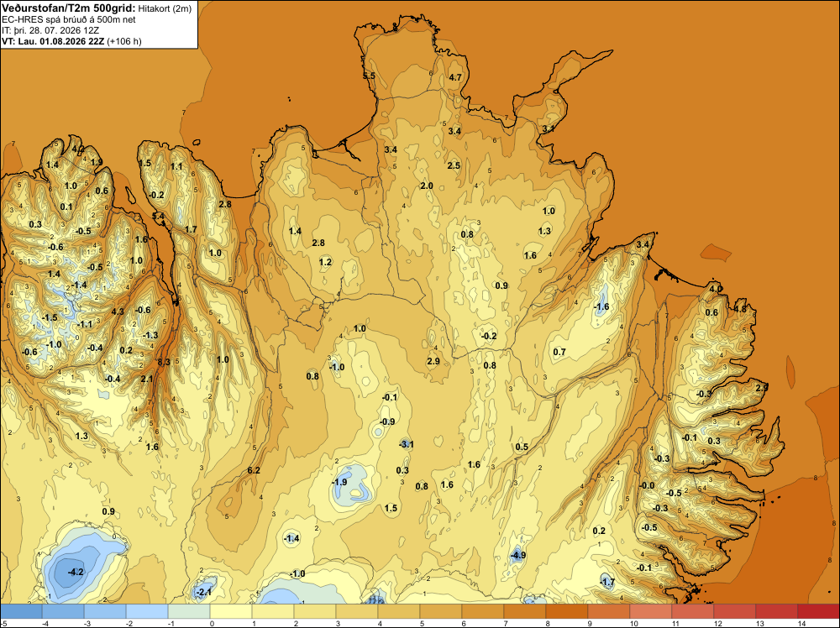Click the 4.7 value near north coast

(x=454, y=77)
